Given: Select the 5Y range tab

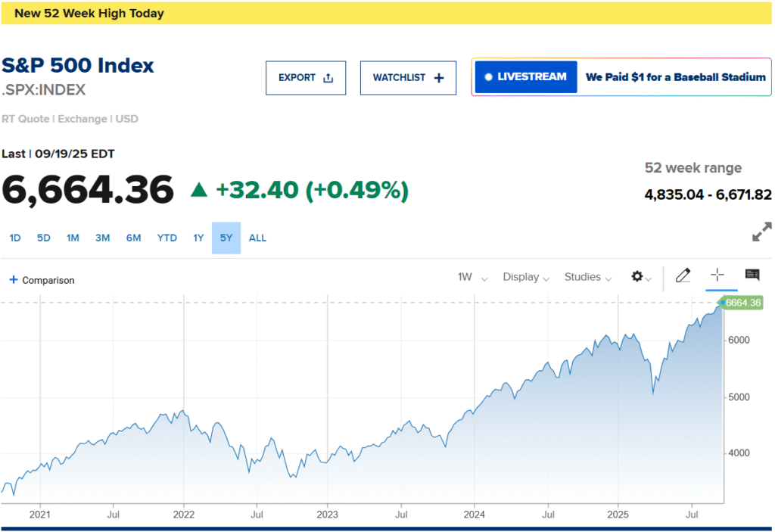Looking at the screenshot, I should click(x=226, y=238).
